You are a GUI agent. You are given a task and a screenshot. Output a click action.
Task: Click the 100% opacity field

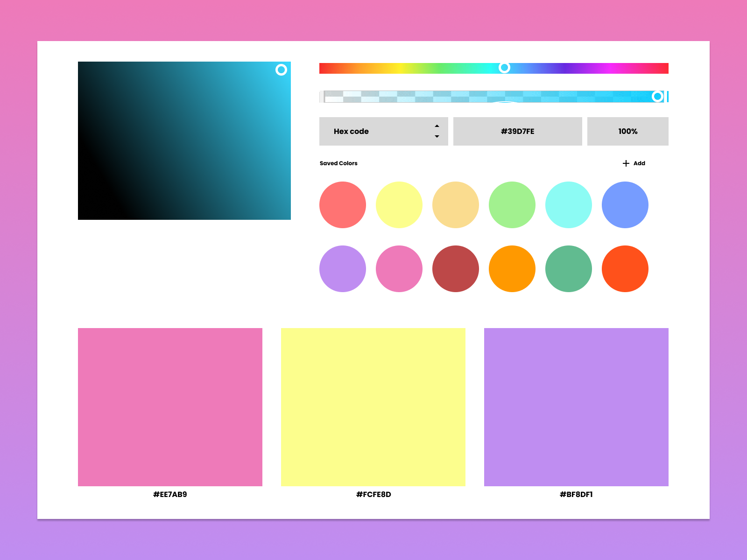tap(627, 131)
